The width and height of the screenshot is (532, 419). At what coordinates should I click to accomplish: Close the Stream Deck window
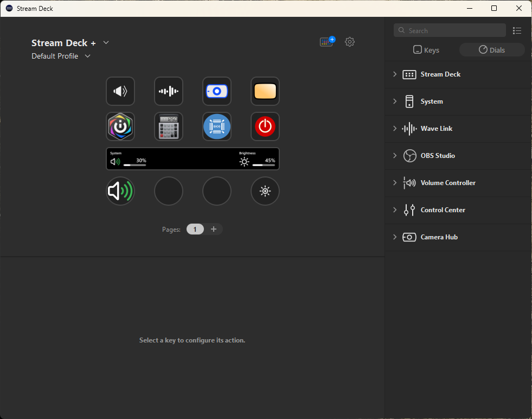point(519,9)
